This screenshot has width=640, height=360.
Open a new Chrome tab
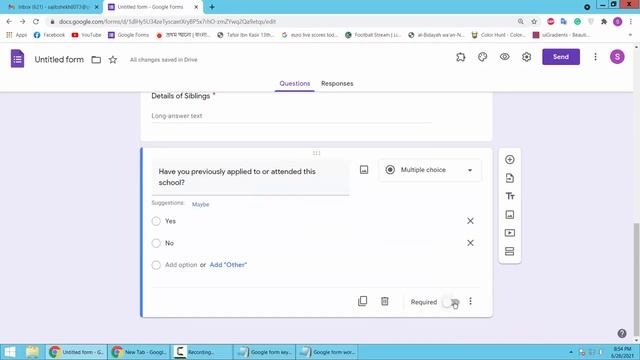point(212,7)
